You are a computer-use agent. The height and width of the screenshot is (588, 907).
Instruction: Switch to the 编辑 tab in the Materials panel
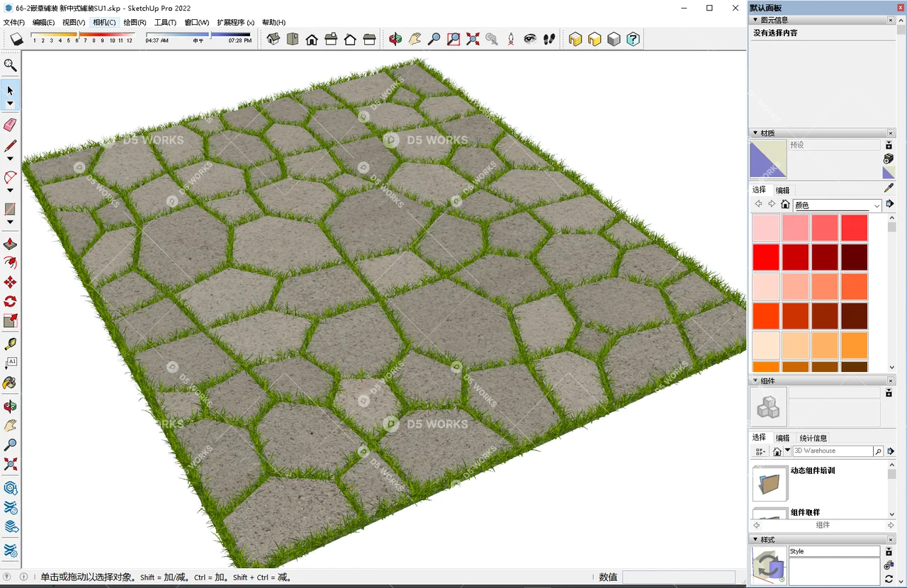(782, 190)
